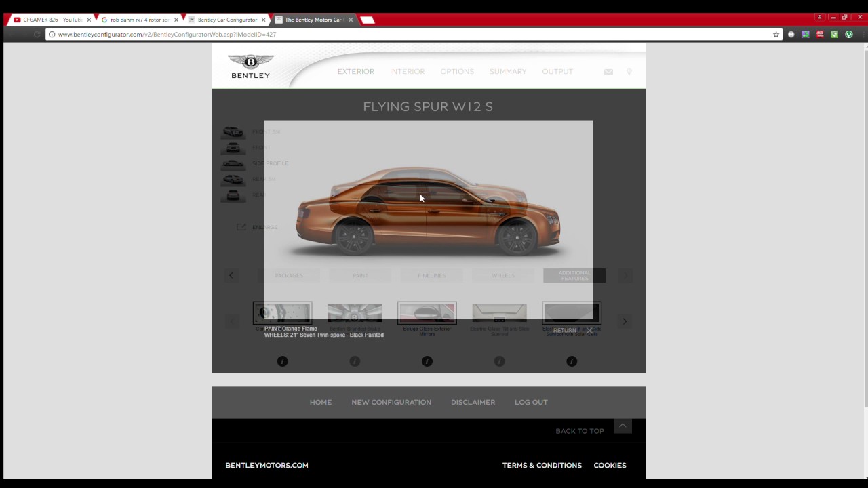Open the email envelope icon in header

click(608, 72)
